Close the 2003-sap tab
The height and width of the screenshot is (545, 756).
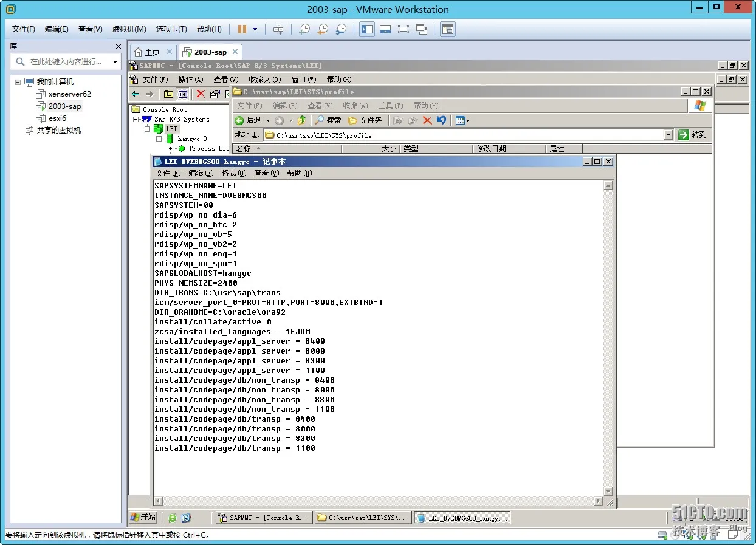point(235,52)
